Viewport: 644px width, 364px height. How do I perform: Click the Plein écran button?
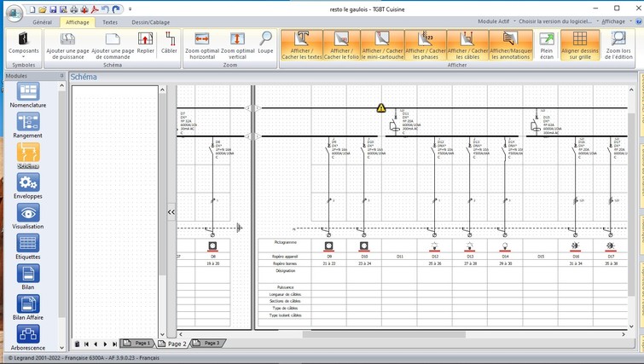tap(547, 44)
